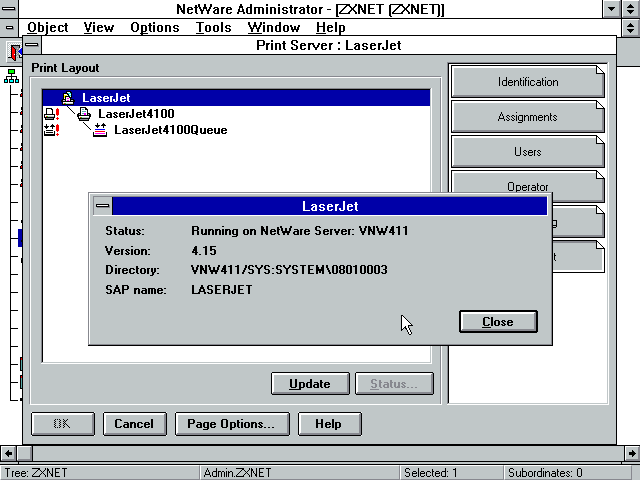Switch to the Users page

[x=527, y=152]
